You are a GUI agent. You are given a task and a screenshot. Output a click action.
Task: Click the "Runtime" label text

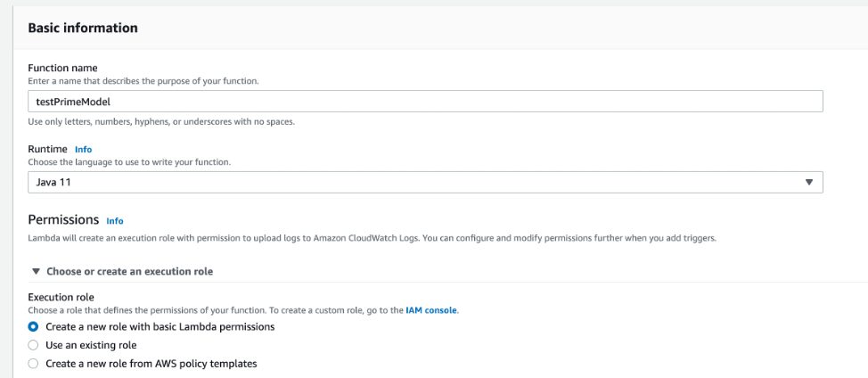[x=47, y=149]
